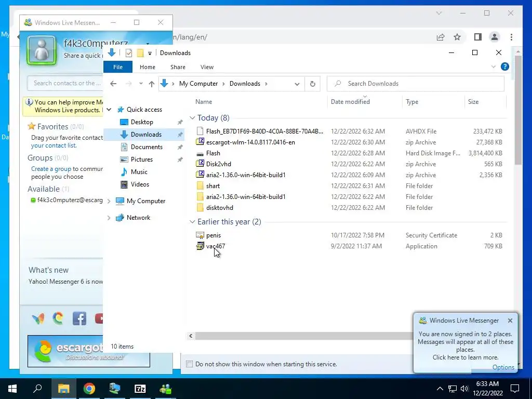Image resolution: width=532 pixels, height=399 pixels.
Task: Expand the Explorer ribbon chevron
Action: pyautogui.click(x=494, y=67)
